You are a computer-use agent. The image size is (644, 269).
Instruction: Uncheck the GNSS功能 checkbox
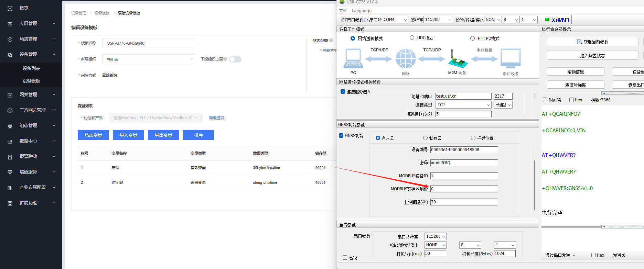341,136
